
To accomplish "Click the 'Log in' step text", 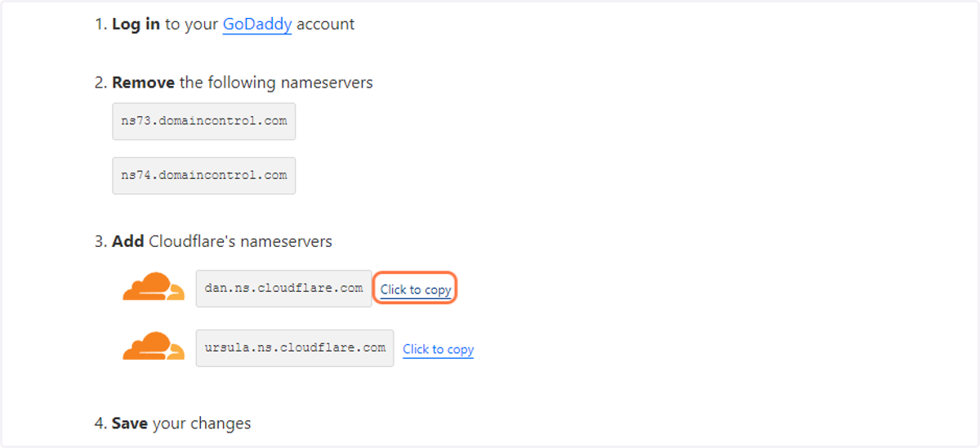I will (x=136, y=25).
